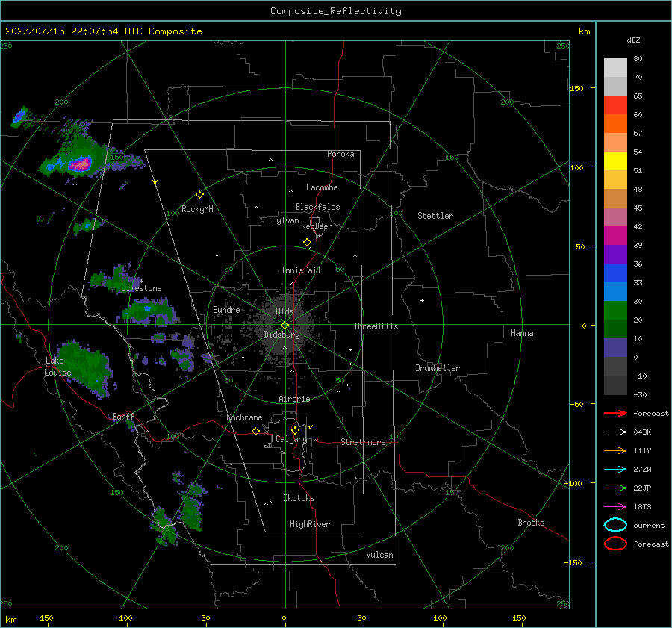Screen dimensions: 672x628
Task: Click the magenta 18TS arrow icon
Action: coord(615,507)
